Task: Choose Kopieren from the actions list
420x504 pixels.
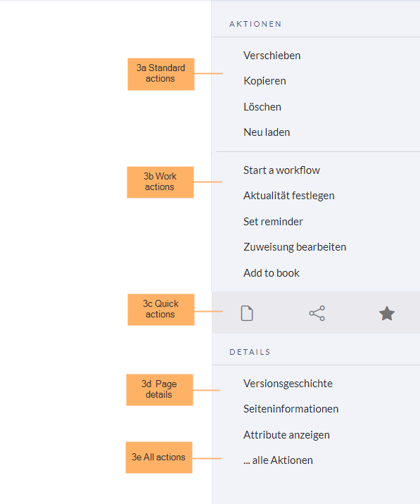Action: coord(265,81)
